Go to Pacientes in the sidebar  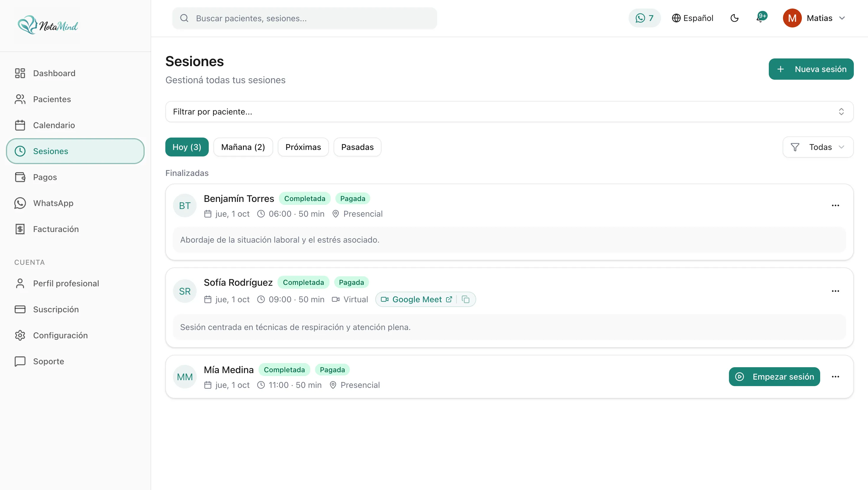(75, 99)
